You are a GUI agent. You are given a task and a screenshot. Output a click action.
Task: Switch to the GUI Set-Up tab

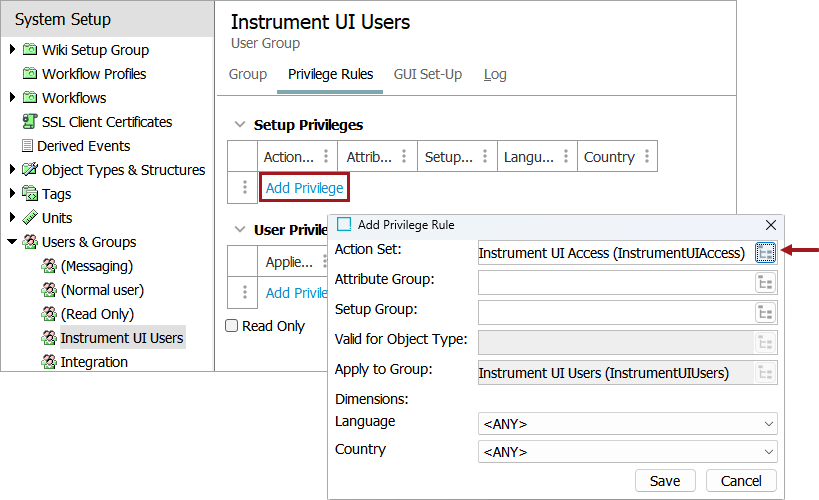(428, 74)
